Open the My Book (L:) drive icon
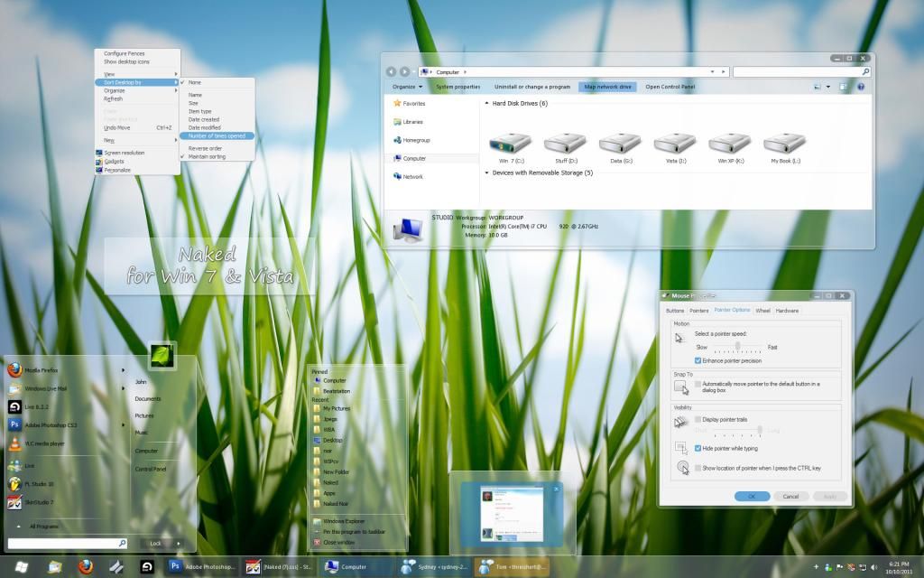Screen dimensions: 924x578 pyautogui.click(x=784, y=144)
